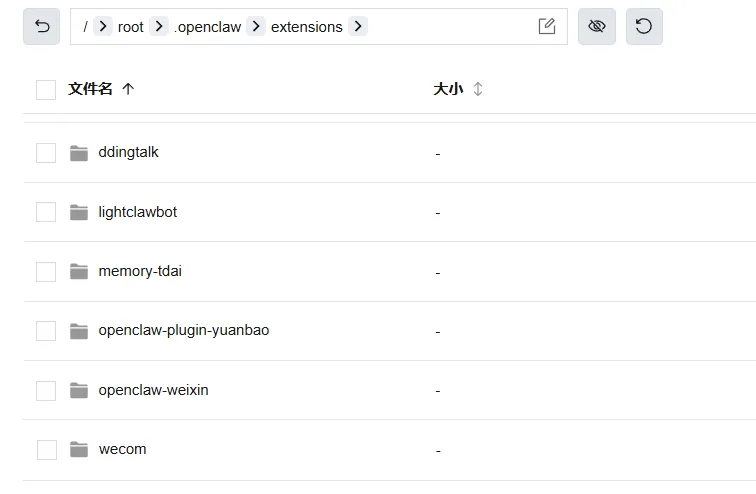Screen dimensions: 756x494
Task: Click the ddingtalk folder icon
Action: tap(79, 153)
